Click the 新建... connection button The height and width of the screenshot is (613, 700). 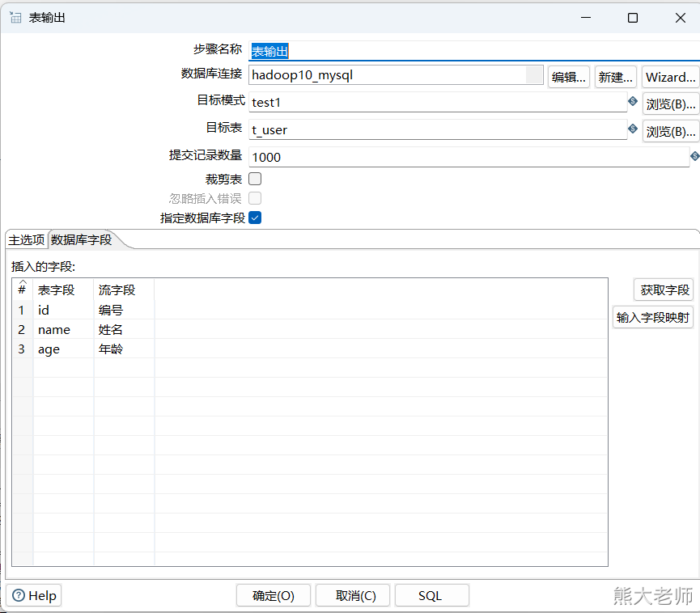(616, 77)
